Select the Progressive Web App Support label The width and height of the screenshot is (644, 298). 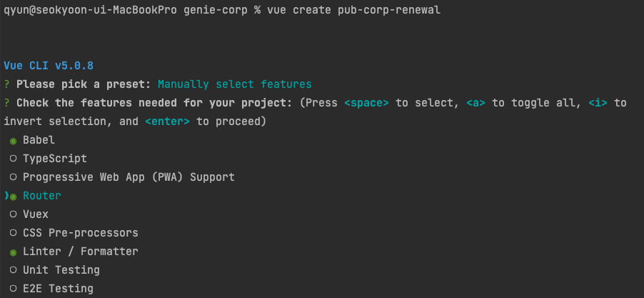pos(129,177)
